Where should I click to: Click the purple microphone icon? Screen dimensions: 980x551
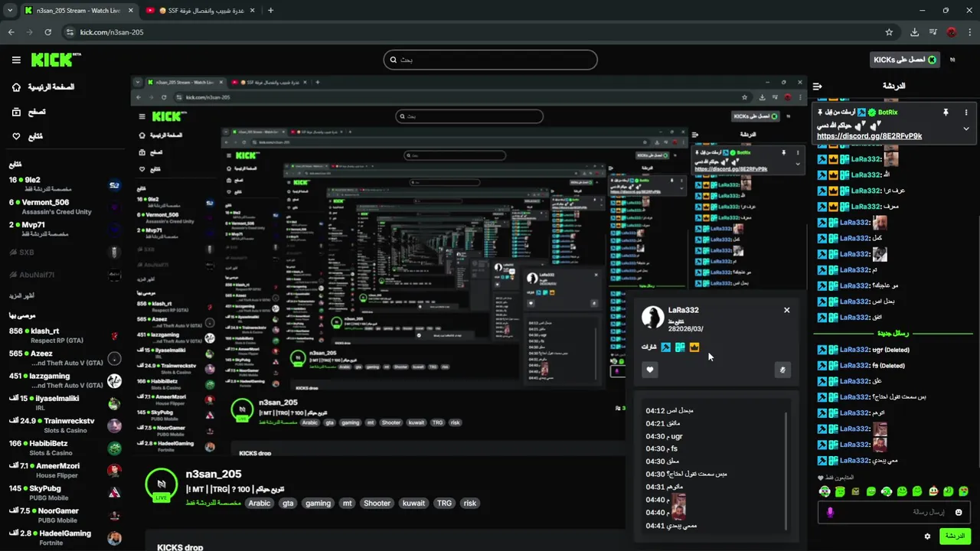[831, 512]
